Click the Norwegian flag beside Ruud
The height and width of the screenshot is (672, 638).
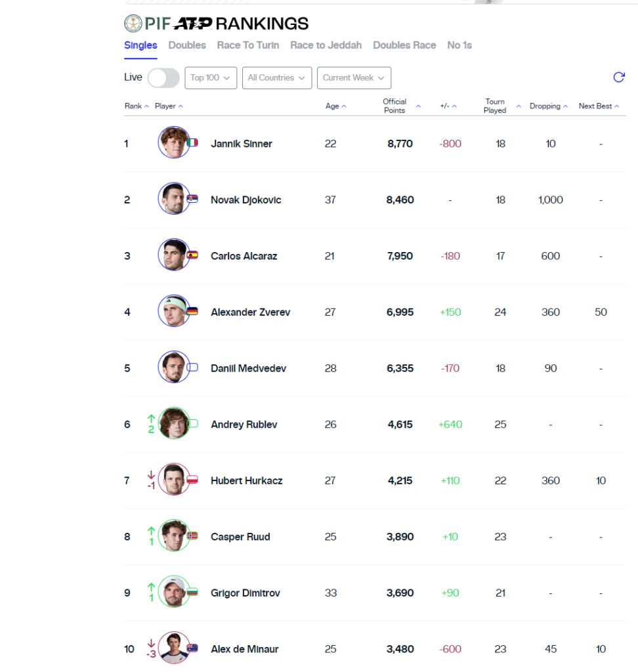192,536
